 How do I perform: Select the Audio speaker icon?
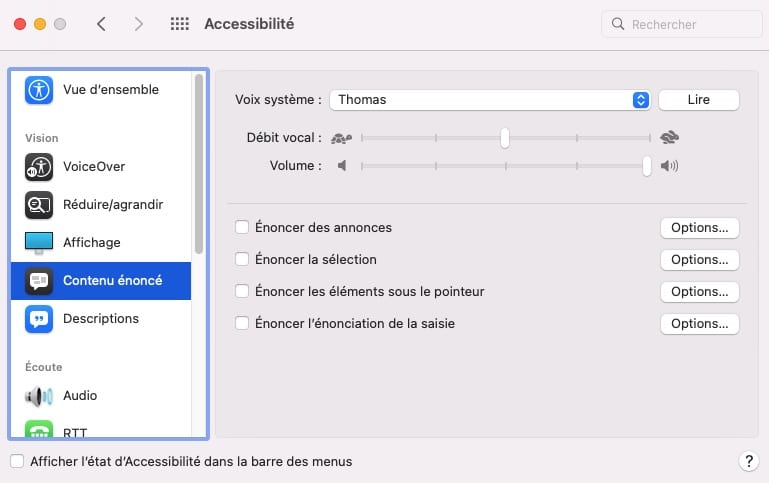(x=39, y=396)
